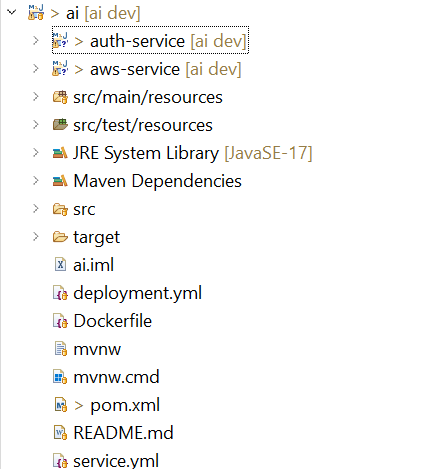The image size is (424, 469).
Task: Click the aws-service Maven module icon
Action: point(60,69)
